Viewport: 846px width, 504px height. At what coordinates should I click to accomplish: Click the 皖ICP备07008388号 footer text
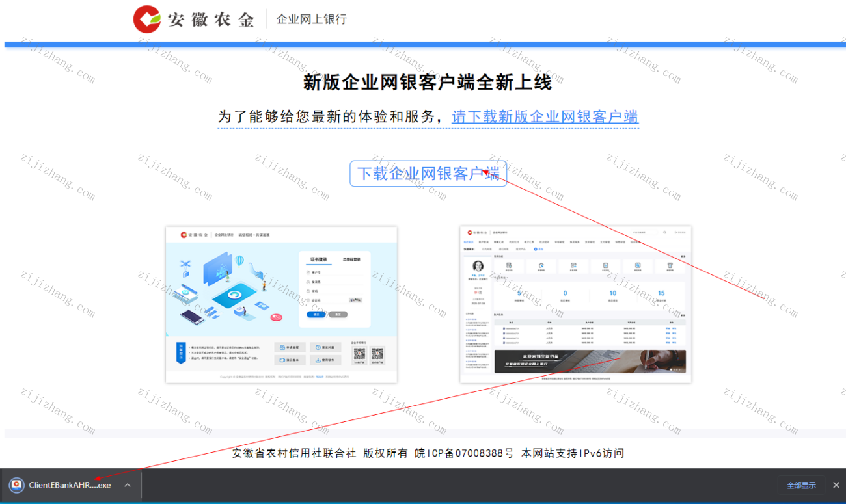(x=465, y=453)
